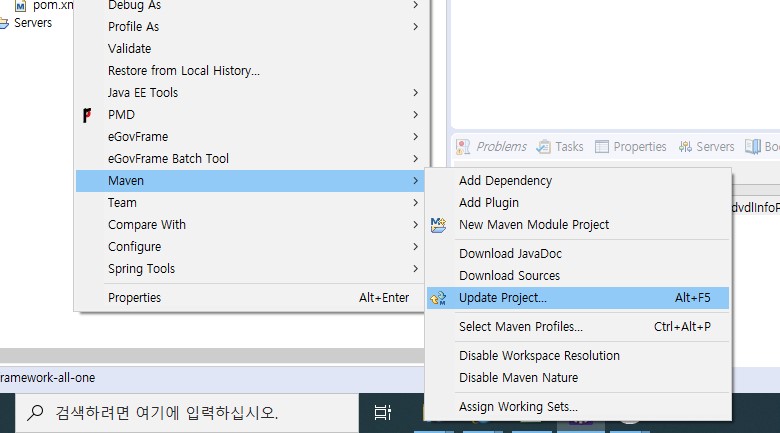Viewport: 780px width, 433px height.
Task: Click the framework-all-one status text
Action: tap(47, 378)
